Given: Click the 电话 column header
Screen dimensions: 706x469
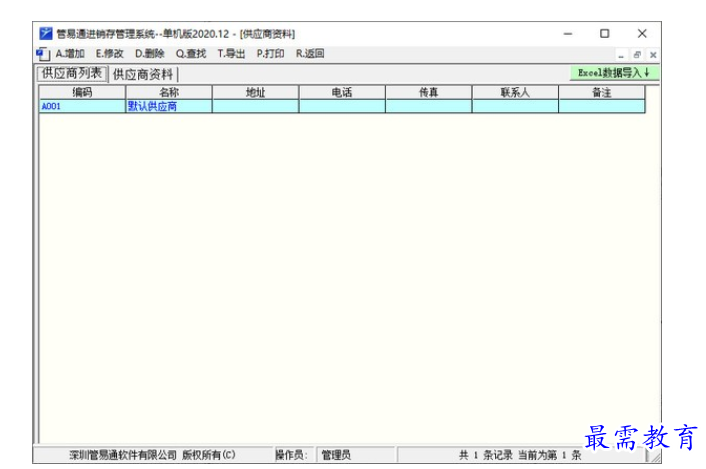Looking at the screenshot, I should 342,93.
